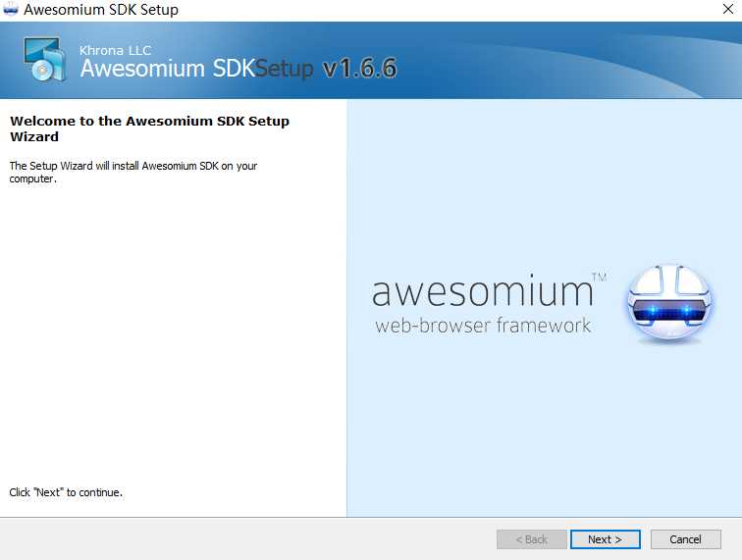Click the disabled Back button
This screenshot has width=742, height=560.
(x=531, y=539)
